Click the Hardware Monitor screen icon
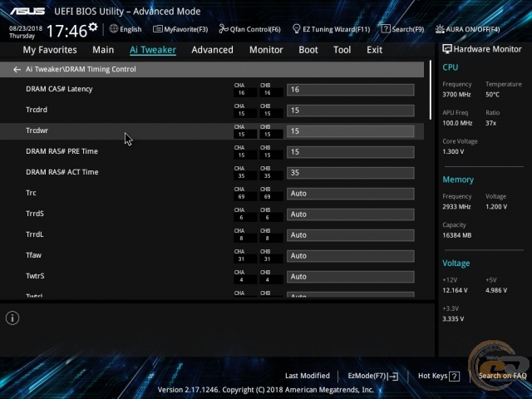 click(x=447, y=49)
